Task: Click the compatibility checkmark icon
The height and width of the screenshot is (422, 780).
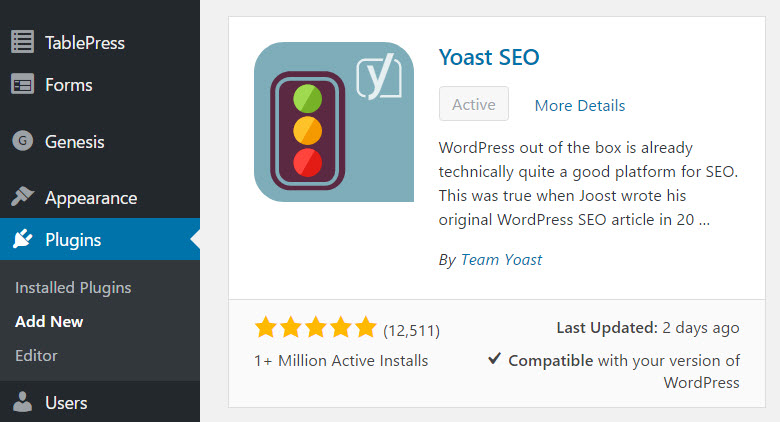Action: tap(494, 358)
